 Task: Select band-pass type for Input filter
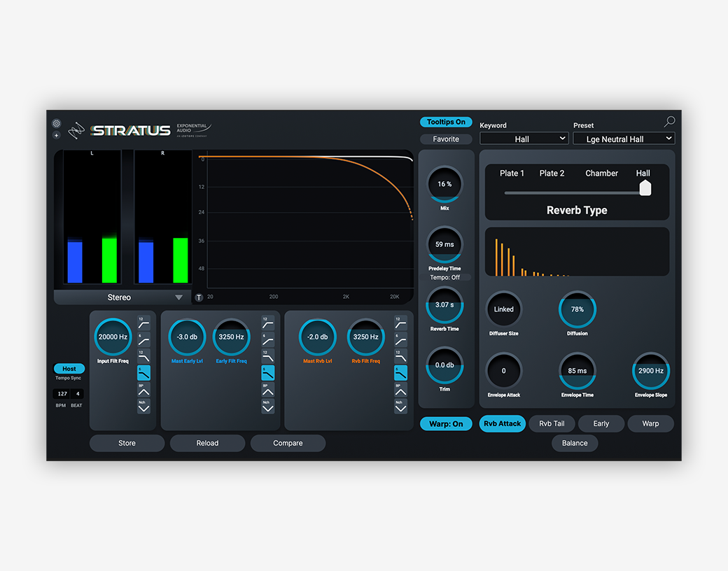pyautogui.click(x=143, y=390)
